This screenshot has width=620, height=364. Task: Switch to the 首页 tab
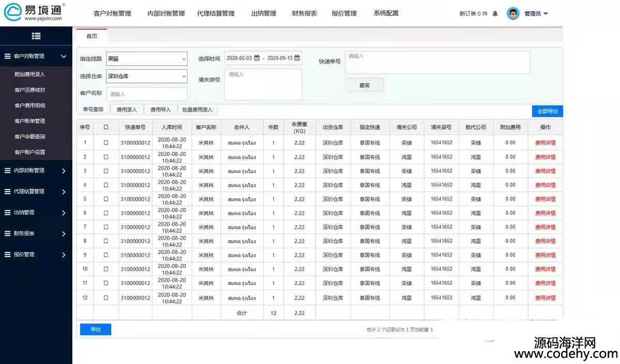(x=91, y=36)
